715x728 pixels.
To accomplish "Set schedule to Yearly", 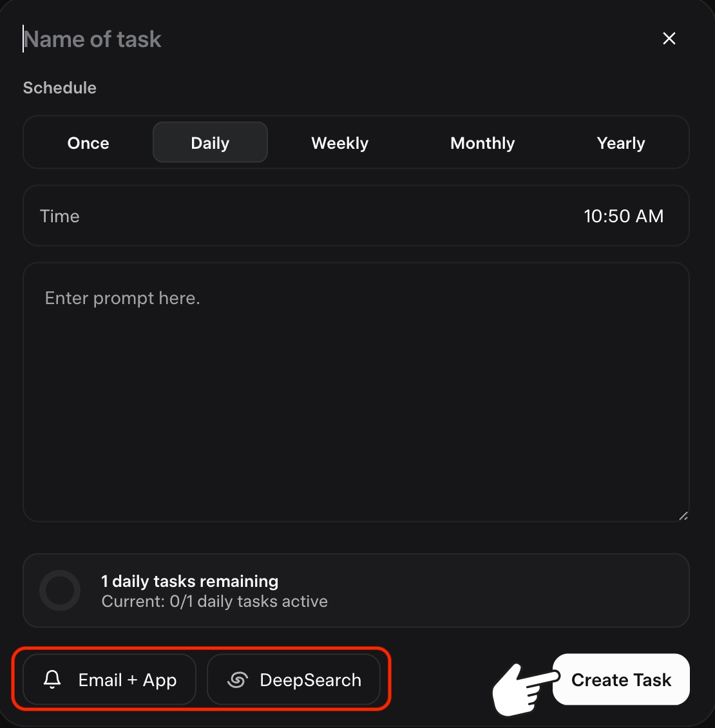I will click(621, 143).
